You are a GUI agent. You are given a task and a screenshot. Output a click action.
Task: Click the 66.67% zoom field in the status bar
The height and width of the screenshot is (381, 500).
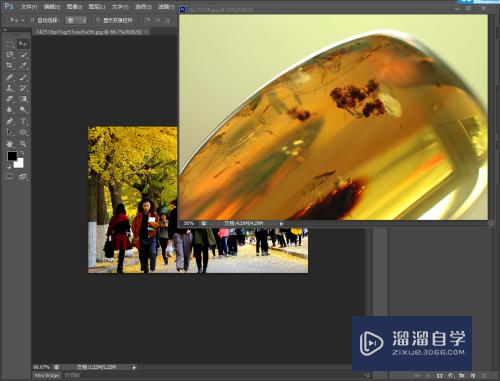(x=41, y=367)
